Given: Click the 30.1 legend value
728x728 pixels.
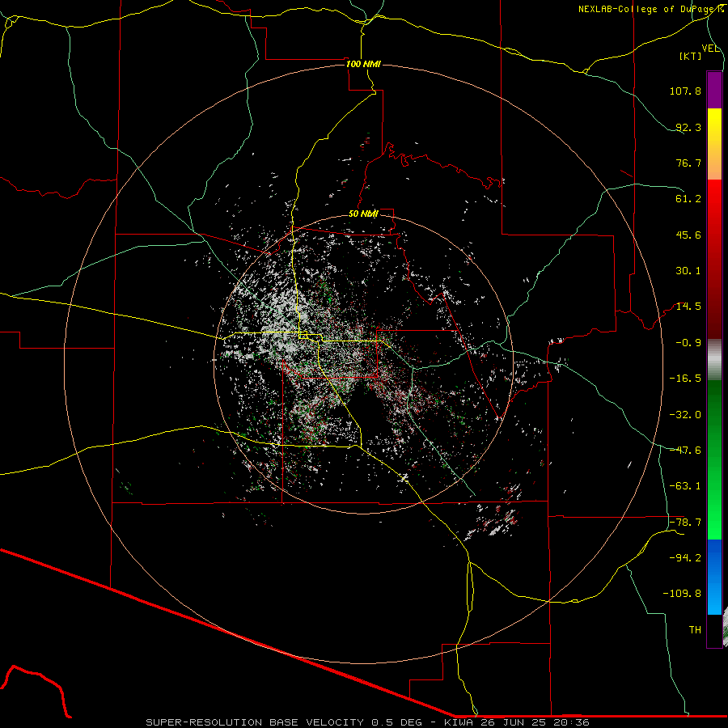Looking at the screenshot, I should [688, 271].
